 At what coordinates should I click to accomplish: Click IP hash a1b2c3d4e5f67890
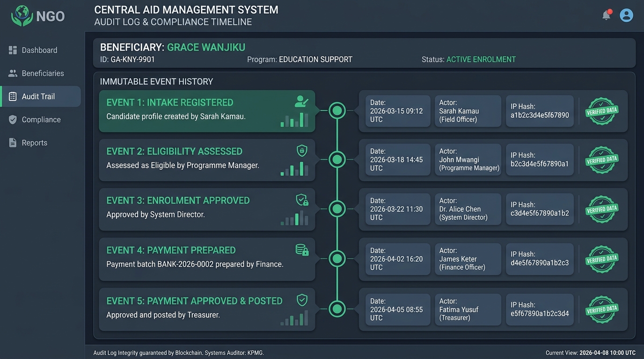coord(540,115)
